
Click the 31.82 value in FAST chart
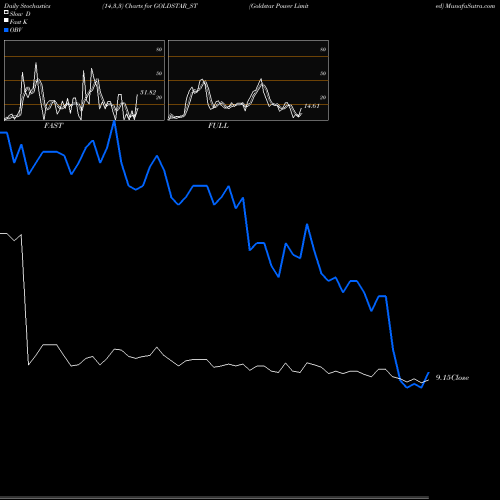pyautogui.click(x=148, y=92)
